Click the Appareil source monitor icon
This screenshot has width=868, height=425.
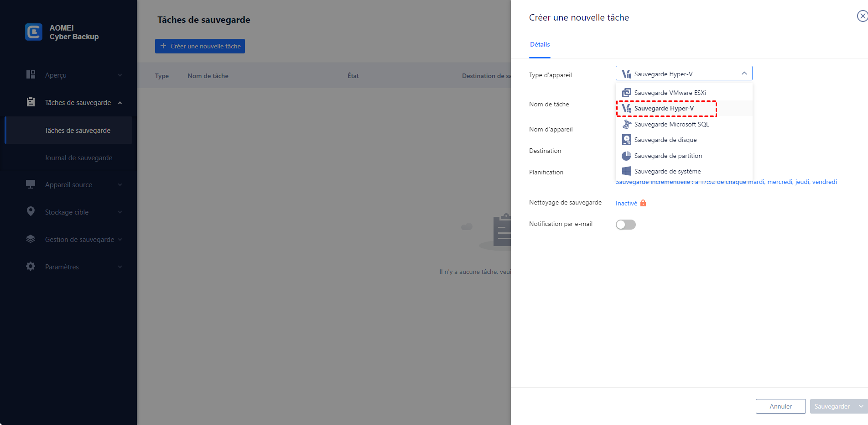(31, 184)
